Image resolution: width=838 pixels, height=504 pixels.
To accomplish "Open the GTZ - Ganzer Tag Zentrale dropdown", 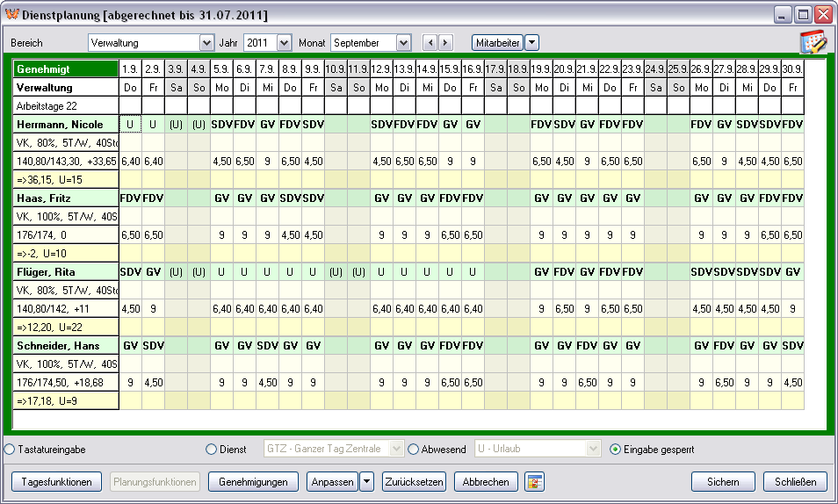I will pos(396,449).
